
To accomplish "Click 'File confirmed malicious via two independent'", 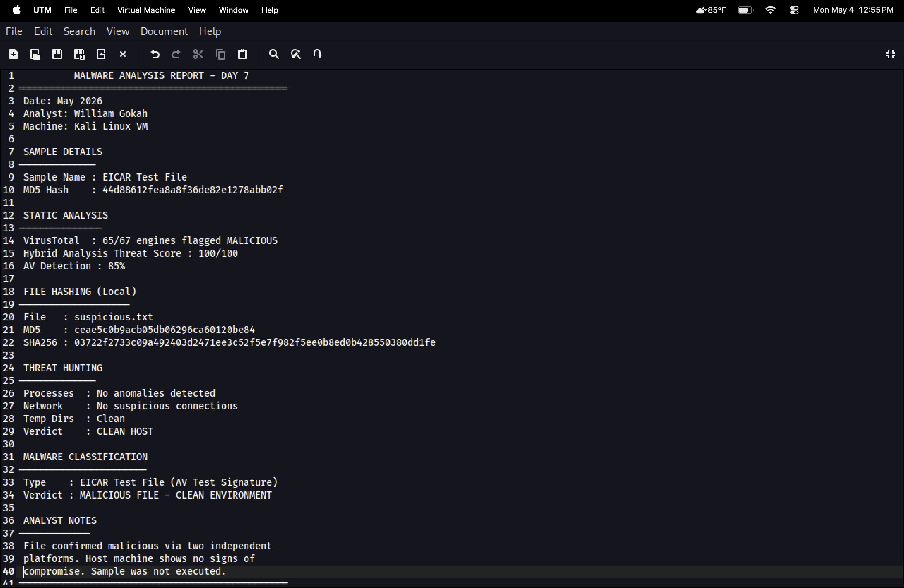I will point(147,546).
